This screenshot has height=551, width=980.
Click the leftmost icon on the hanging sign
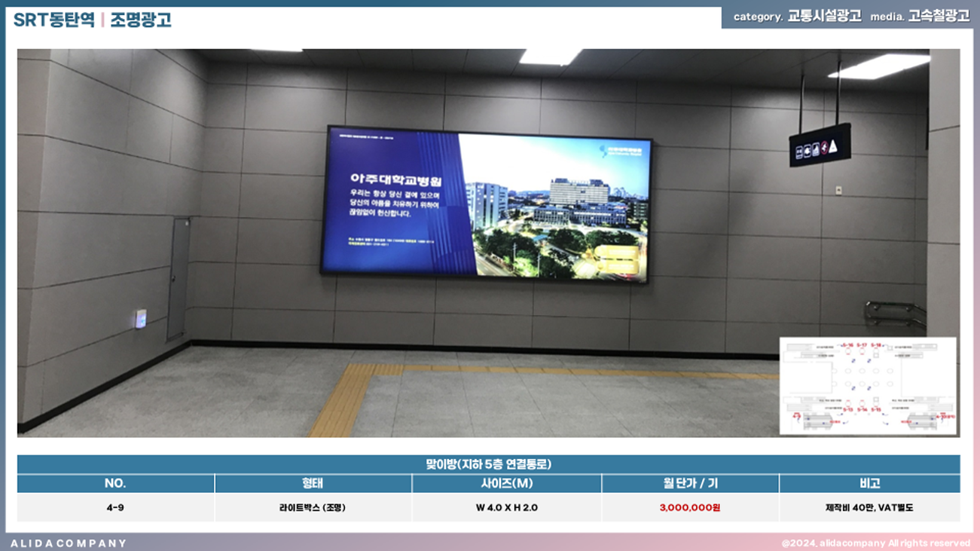799,151
